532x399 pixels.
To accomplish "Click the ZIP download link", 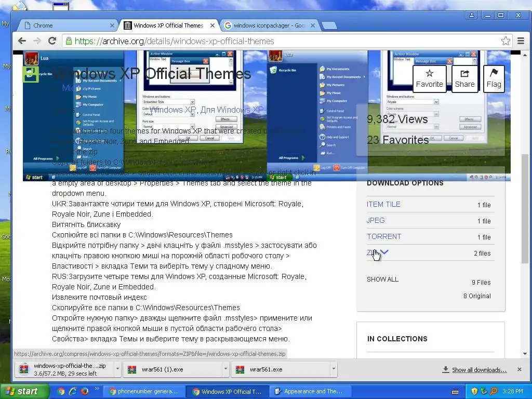I will pos(372,252).
